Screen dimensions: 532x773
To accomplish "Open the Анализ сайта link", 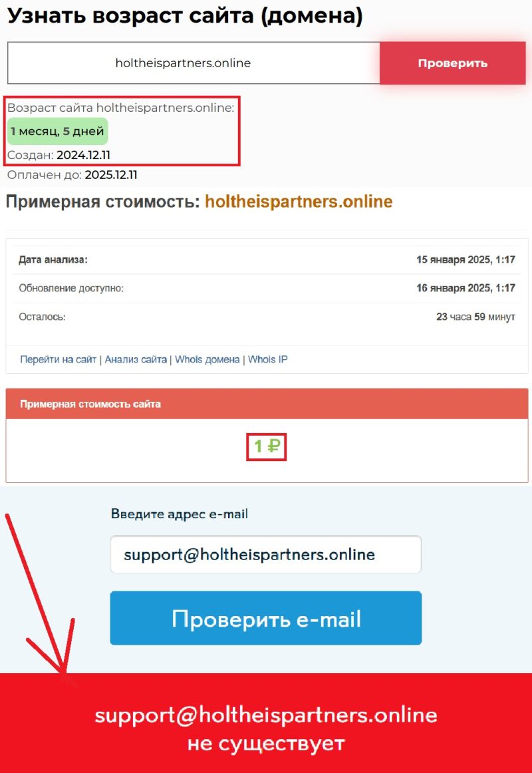I will pos(136,359).
